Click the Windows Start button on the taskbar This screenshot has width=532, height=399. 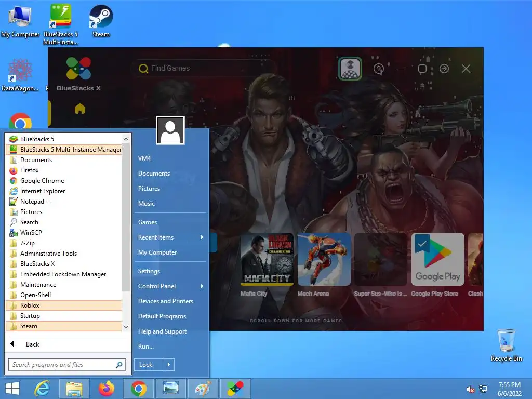(x=12, y=389)
